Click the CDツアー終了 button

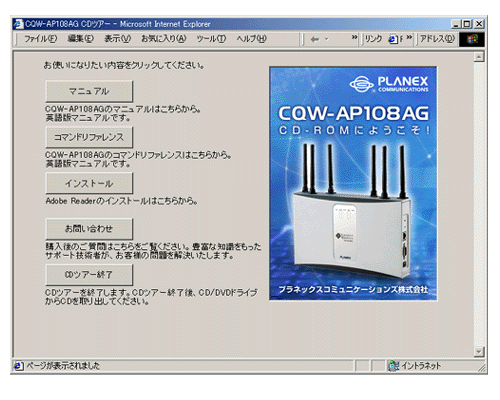point(89,275)
